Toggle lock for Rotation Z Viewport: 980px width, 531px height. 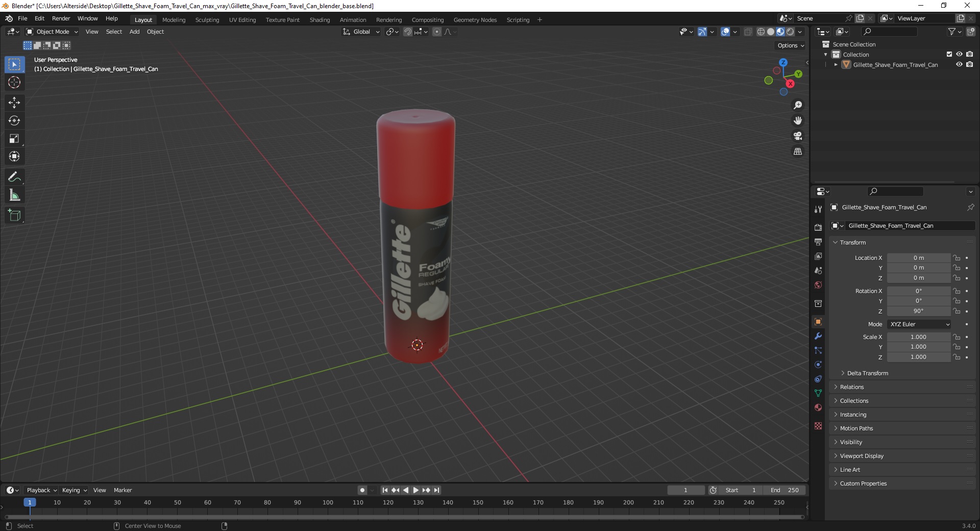click(x=957, y=311)
